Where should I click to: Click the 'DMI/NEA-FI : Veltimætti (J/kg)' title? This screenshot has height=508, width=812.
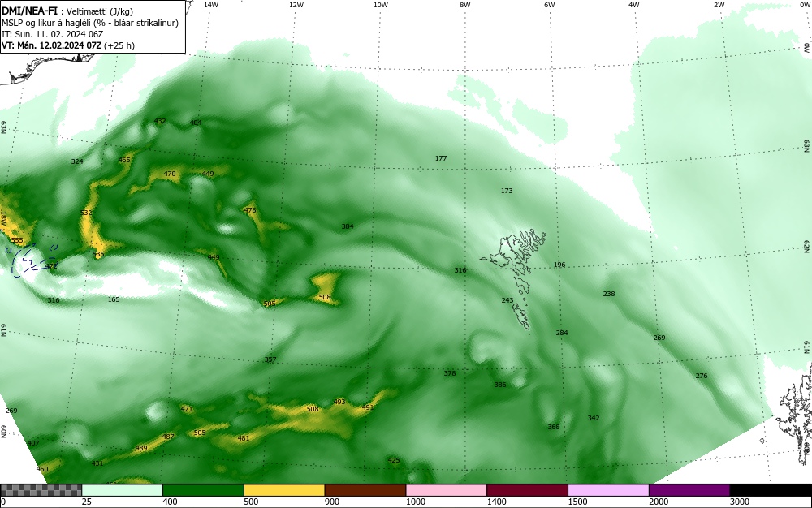tap(67, 11)
